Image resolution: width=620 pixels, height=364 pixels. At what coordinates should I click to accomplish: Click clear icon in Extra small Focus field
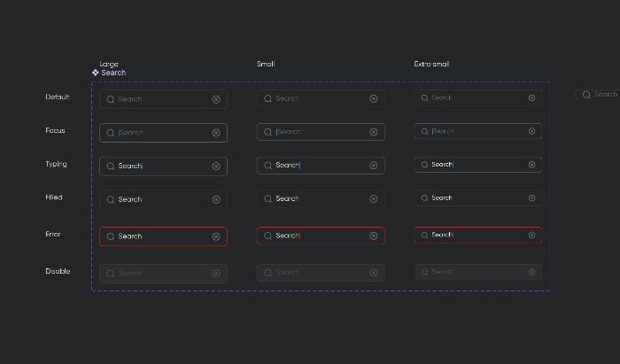[531, 131]
